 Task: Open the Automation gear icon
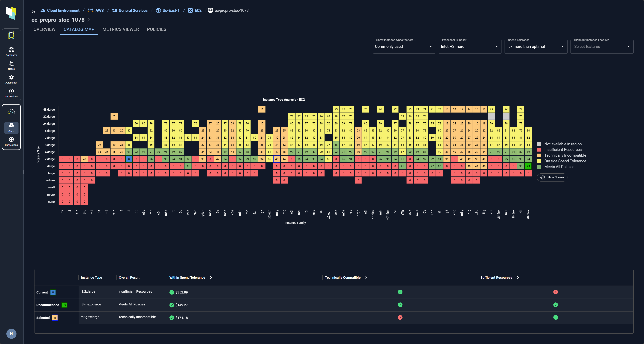(x=11, y=79)
